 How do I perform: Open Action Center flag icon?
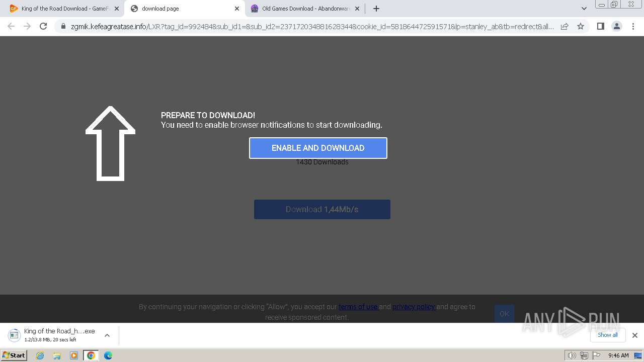[596, 355]
